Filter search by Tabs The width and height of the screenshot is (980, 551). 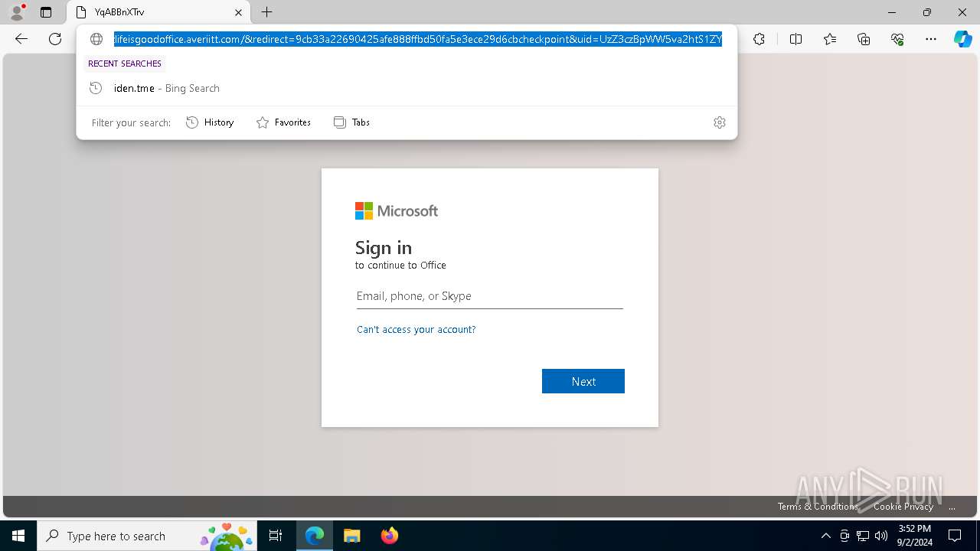point(351,122)
